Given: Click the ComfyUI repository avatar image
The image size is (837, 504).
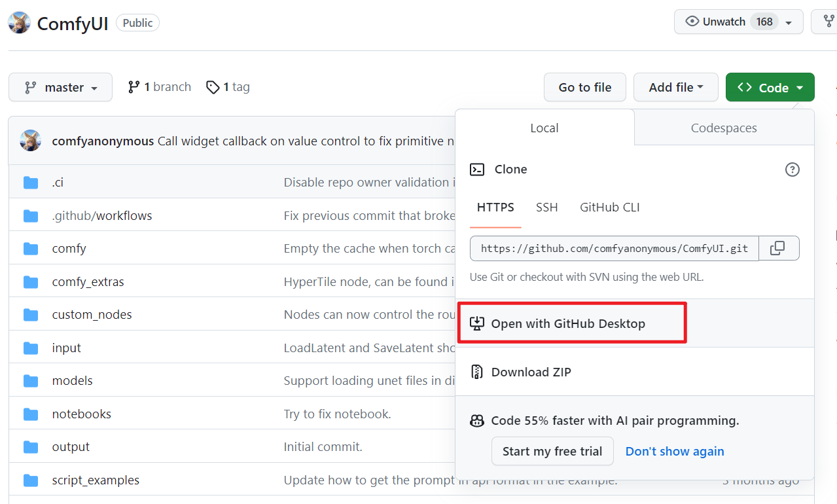Looking at the screenshot, I should click(19, 23).
